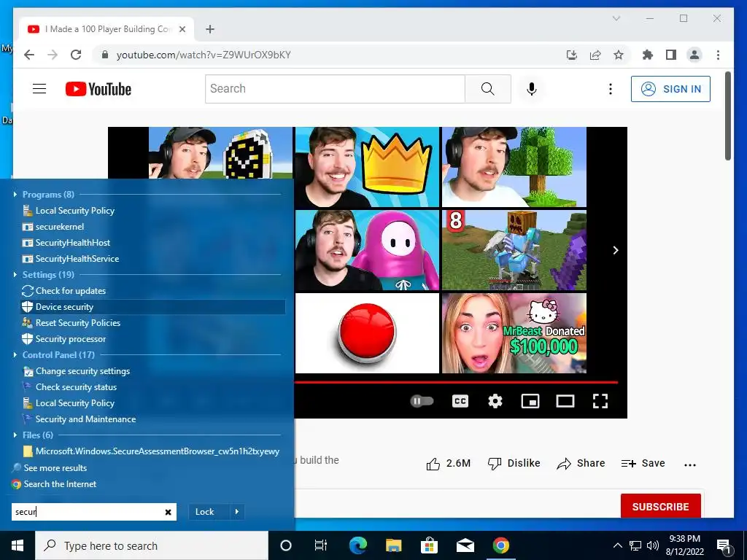Viewport: 747px width, 560px height.
Task: Collapse the Settings (19) group
Action: [x=15, y=274]
